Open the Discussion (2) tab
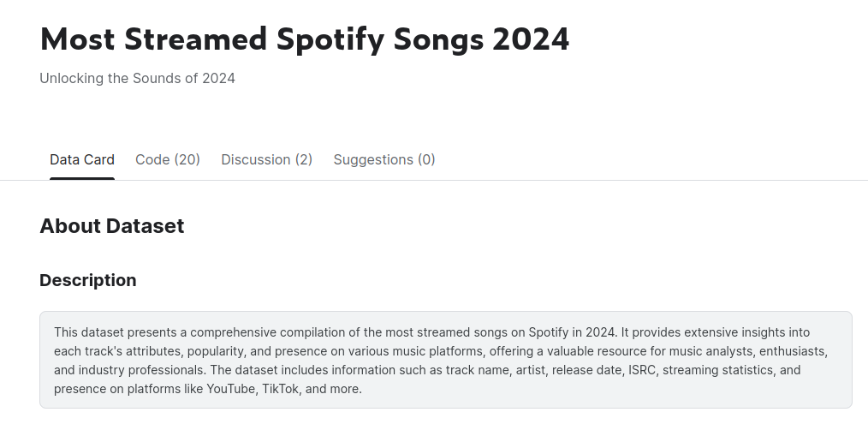 pos(266,159)
